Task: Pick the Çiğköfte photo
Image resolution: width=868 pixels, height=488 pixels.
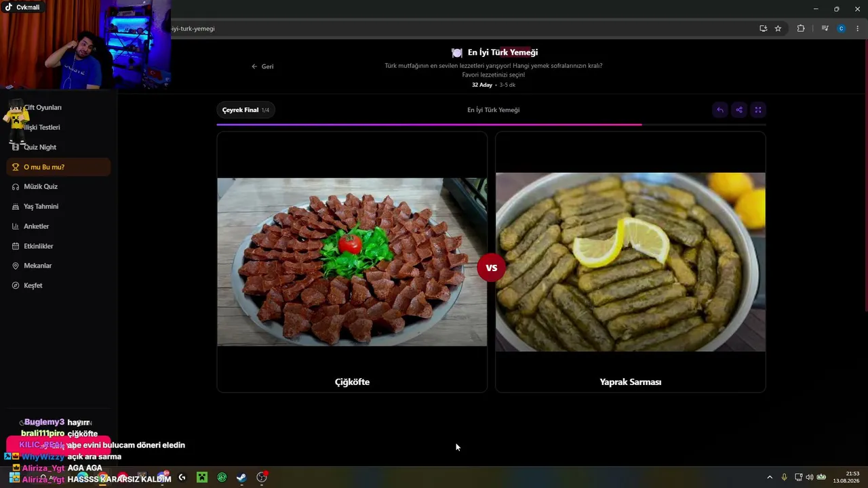Action: [x=352, y=262]
